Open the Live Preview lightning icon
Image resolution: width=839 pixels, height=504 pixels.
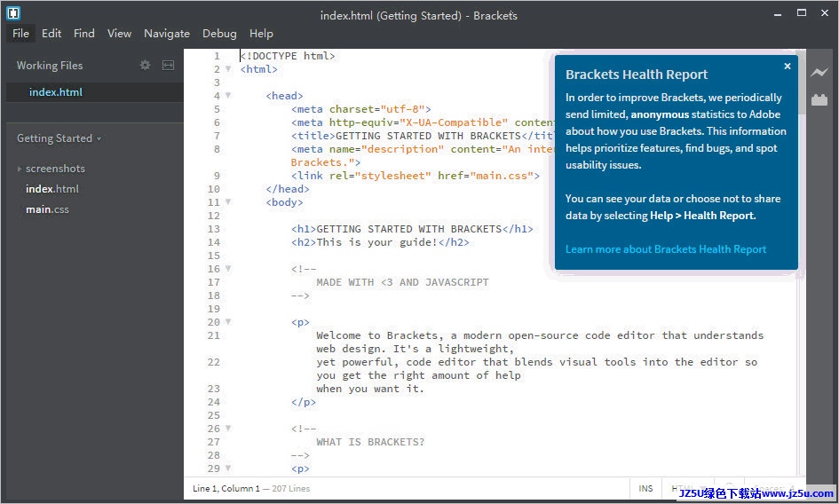(x=819, y=72)
